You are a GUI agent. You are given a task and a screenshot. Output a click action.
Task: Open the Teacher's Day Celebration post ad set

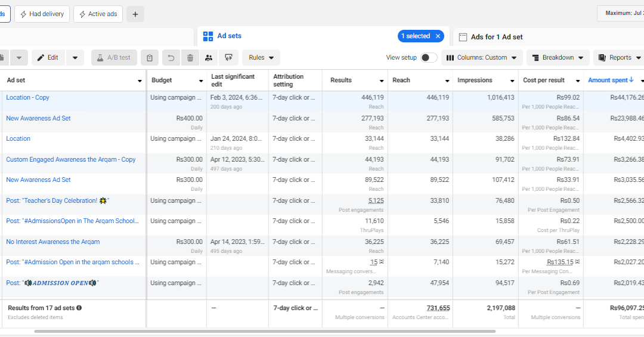(57, 200)
